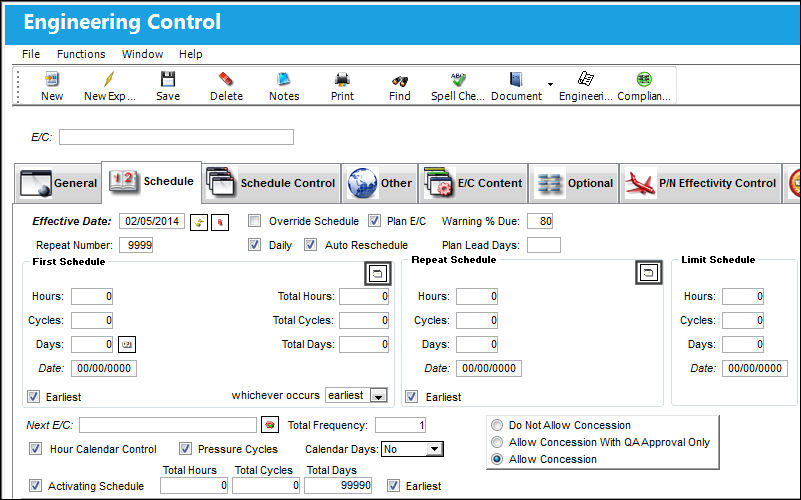The image size is (801, 500).
Task: Select the Allow Concession radio button
Action: point(497,459)
